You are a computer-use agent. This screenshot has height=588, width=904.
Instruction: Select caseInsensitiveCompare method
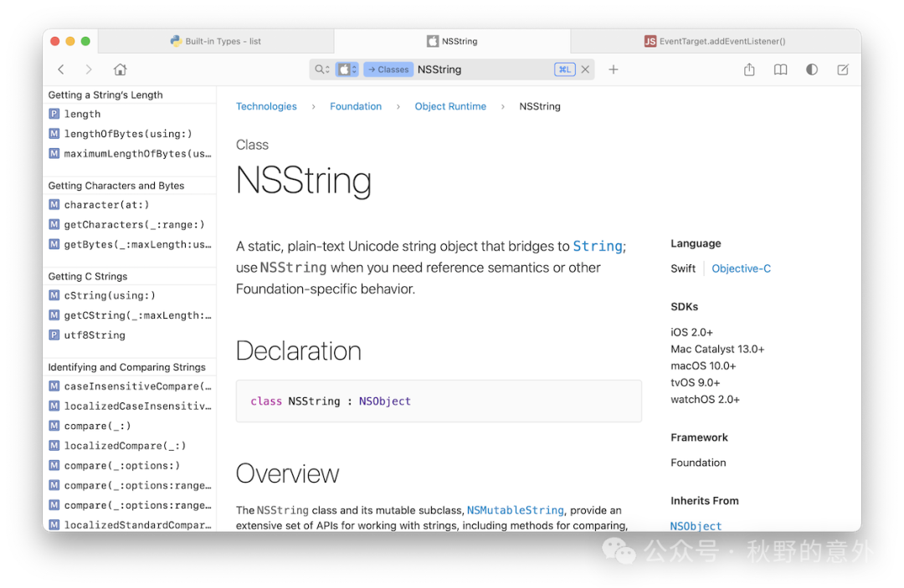pyautogui.click(x=130, y=386)
